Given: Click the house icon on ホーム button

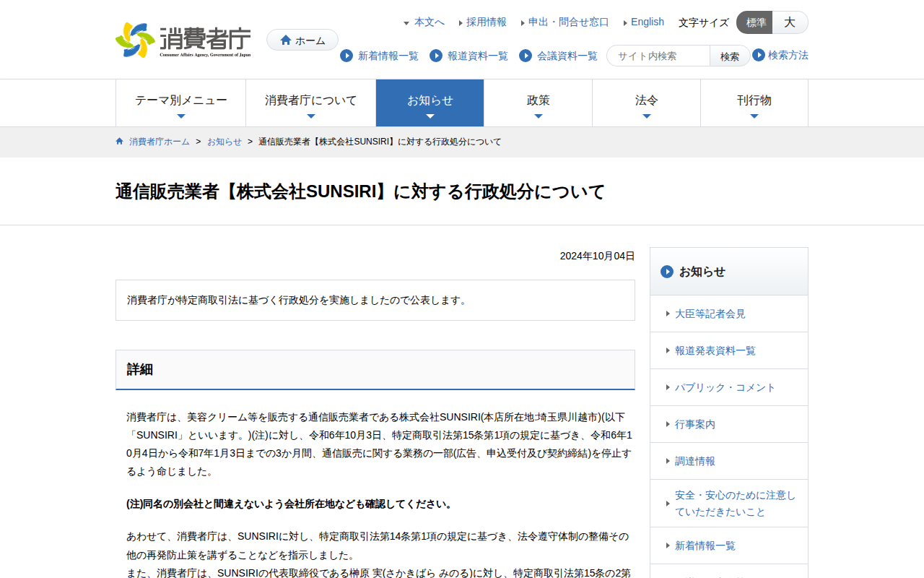Looking at the screenshot, I should pyautogui.click(x=286, y=40).
